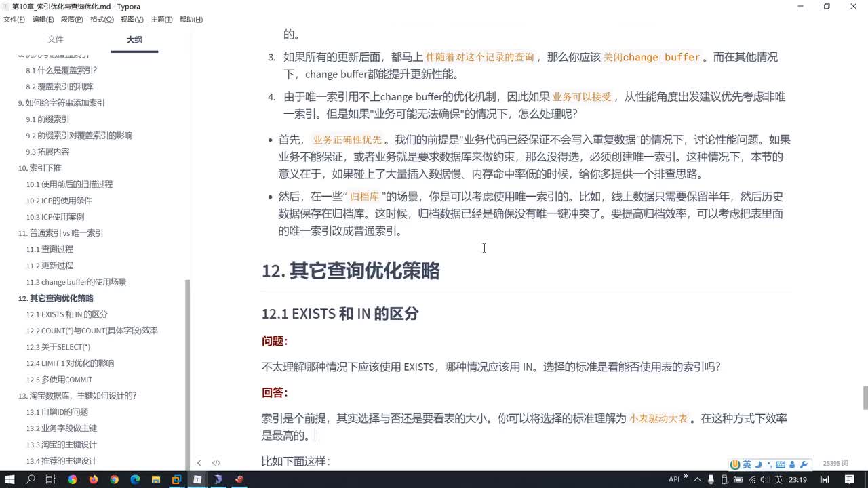Select outline 10.2 ICP的使用条件
The image size is (868, 488).
point(59,201)
